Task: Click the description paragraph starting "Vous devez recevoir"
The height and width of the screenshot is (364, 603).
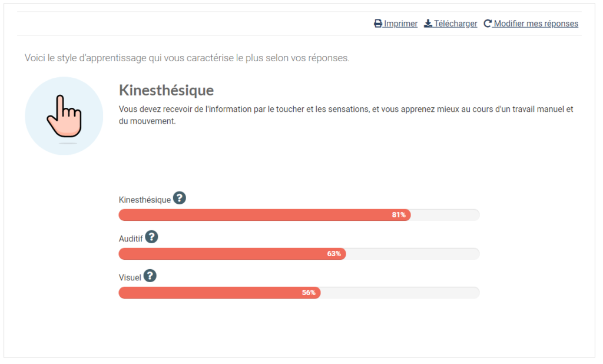Action: [x=346, y=115]
